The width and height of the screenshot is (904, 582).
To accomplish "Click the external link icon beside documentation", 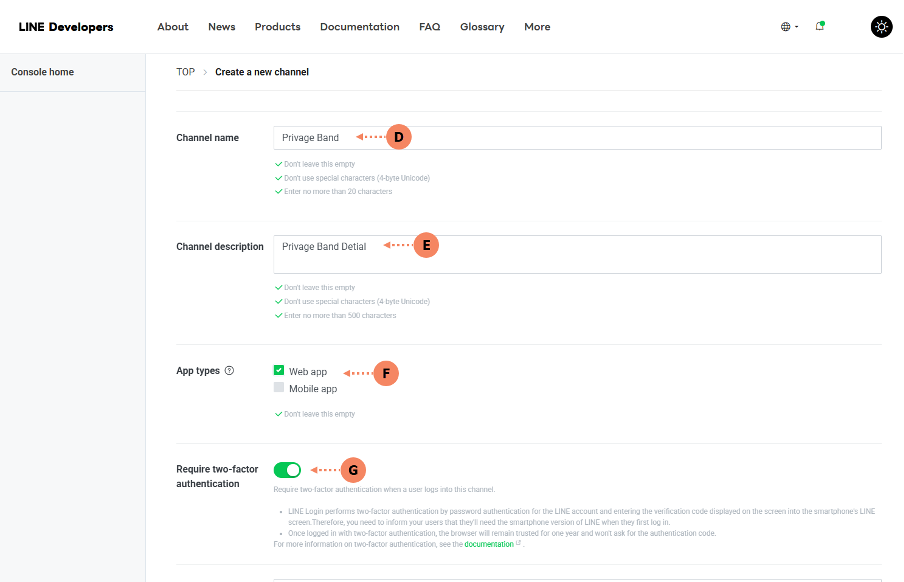I will (518, 543).
